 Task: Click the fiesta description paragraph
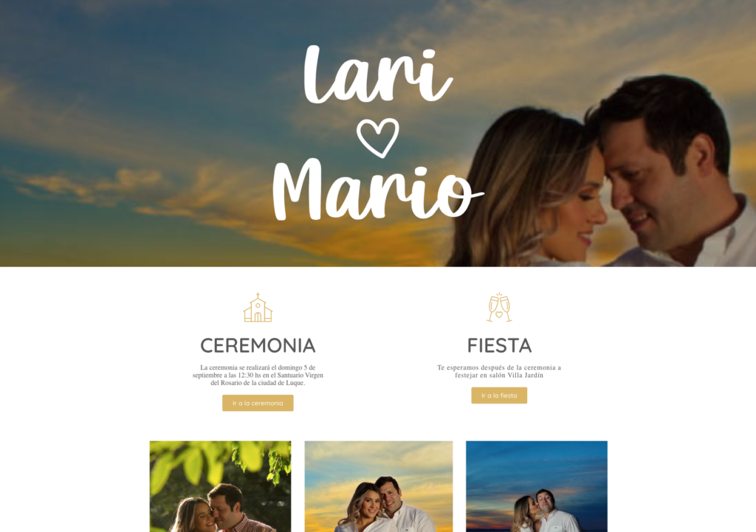pyautogui.click(x=499, y=371)
